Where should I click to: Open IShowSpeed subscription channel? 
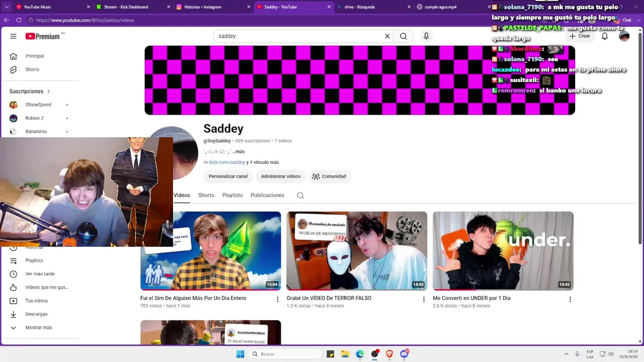coord(39,105)
